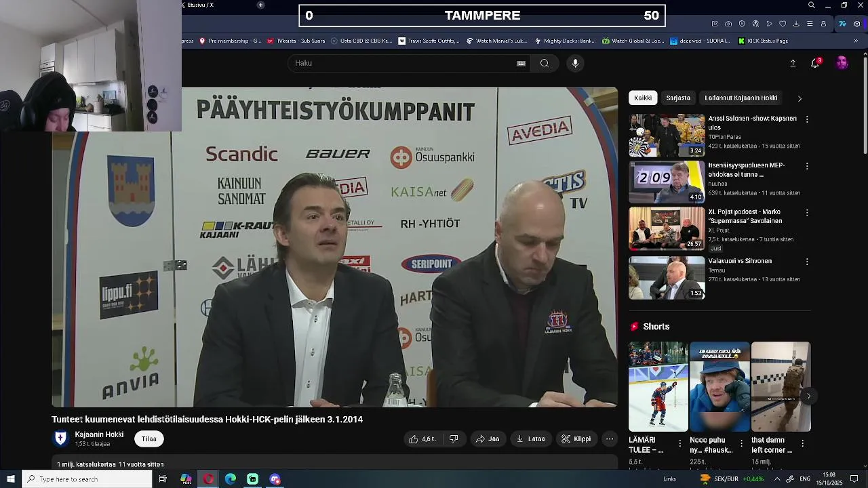The height and width of the screenshot is (488, 868).
Task: Click browser heart bookmark icon
Action: click(x=783, y=24)
